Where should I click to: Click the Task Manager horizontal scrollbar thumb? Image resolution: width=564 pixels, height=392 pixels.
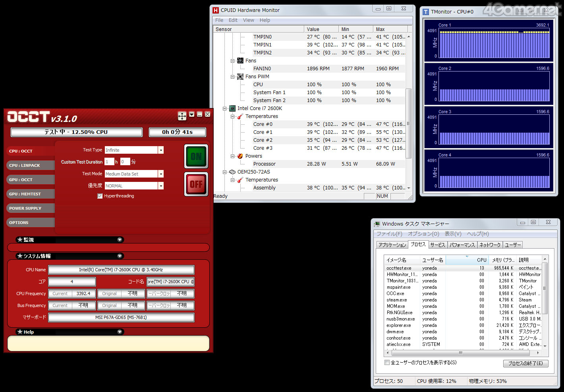(461, 353)
